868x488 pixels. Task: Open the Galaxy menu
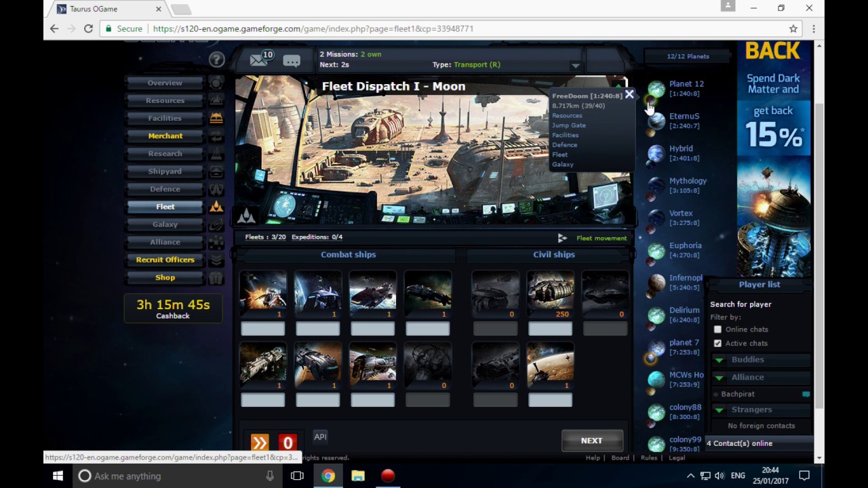[x=165, y=224]
